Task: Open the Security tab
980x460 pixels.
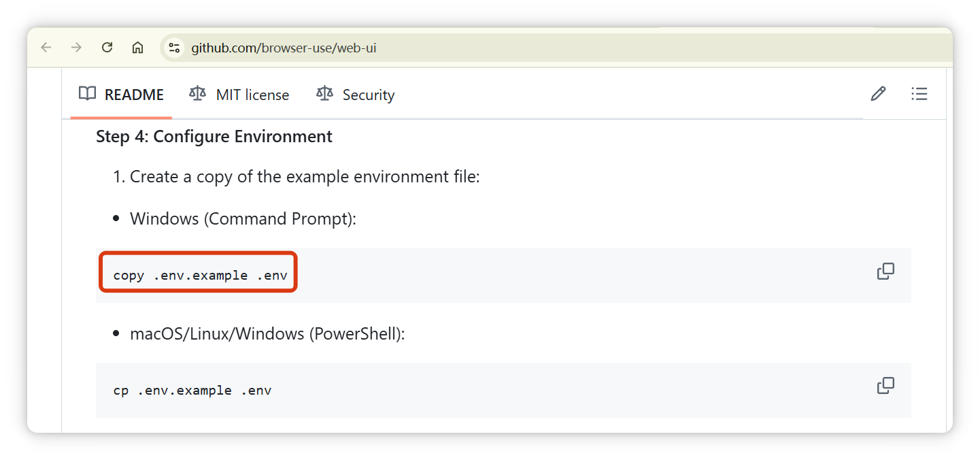Action: (355, 95)
